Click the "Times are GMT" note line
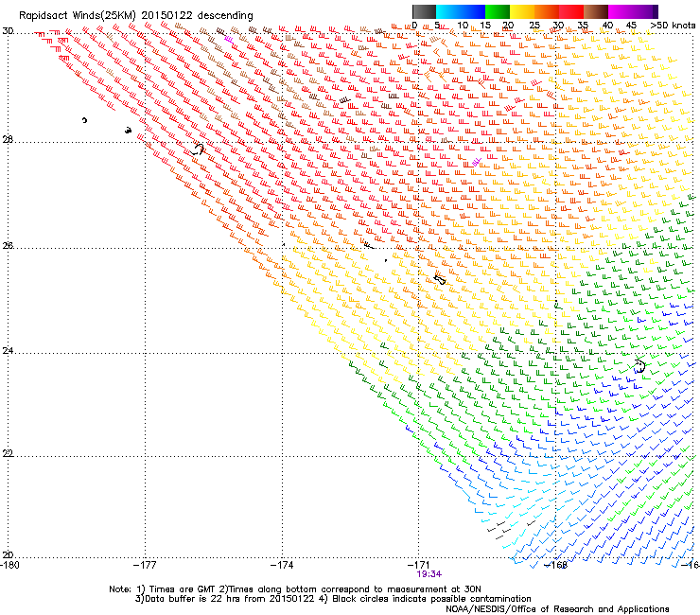700x615 pixels. point(295,589)
